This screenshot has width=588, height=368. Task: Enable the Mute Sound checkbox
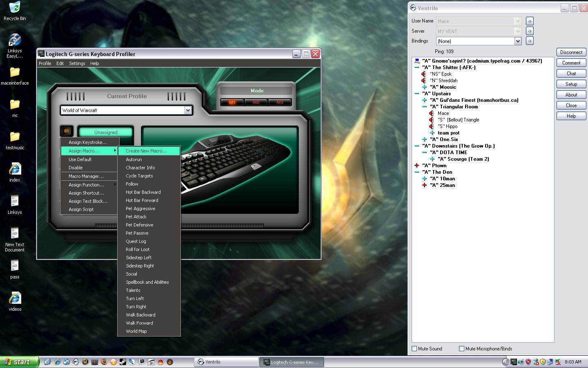click(414, 349)
